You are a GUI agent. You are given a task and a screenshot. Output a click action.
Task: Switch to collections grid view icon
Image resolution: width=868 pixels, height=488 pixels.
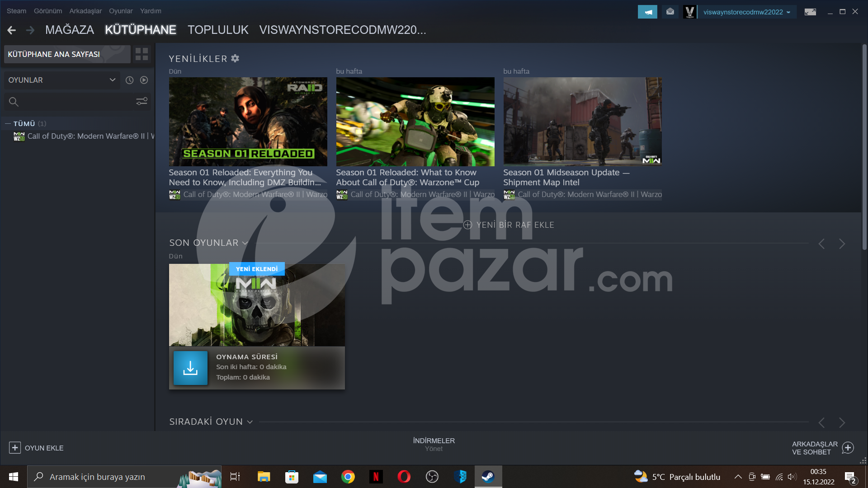(x=142, y=54)
